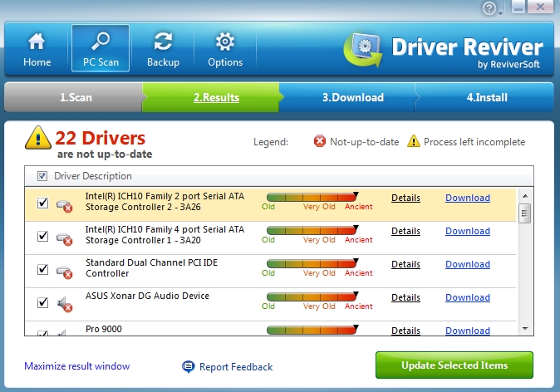The image size is (560, 392).
Task: Click the driver list scrollbar down arrow
Action: (x=525, y=328)
